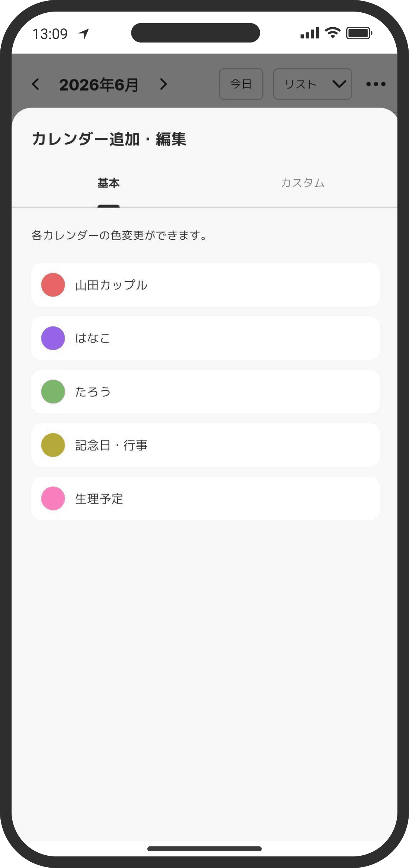Select the 山田カップル calendar row
Image resolution: width=409 pixels, height=868 pixels.
pos(206,285)
